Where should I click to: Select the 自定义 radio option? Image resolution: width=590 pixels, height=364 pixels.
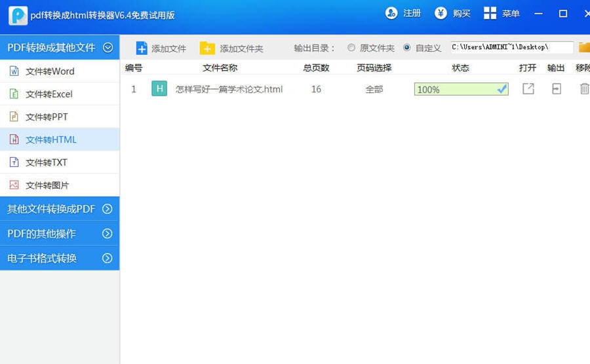[406, 48]
